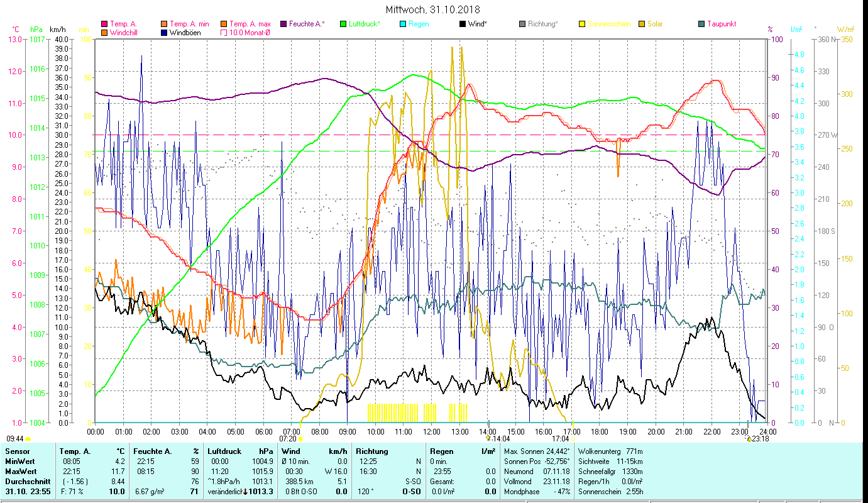Select the cyan l/m² axis unit label

coord(797,30)
